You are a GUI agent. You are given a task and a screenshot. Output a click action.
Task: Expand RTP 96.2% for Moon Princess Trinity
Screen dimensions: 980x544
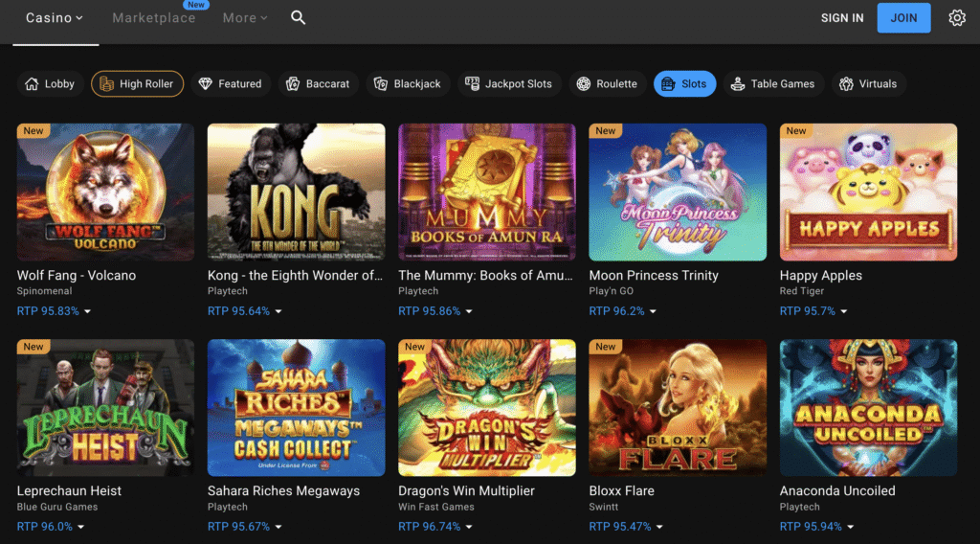[x=622, y=310]
